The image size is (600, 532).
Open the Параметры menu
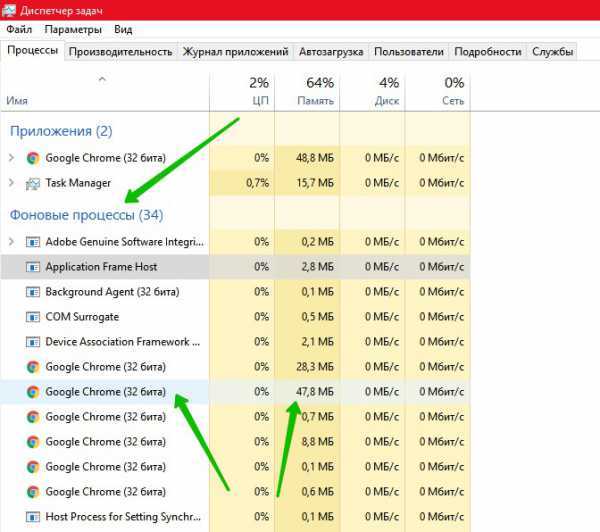point(73,29)
